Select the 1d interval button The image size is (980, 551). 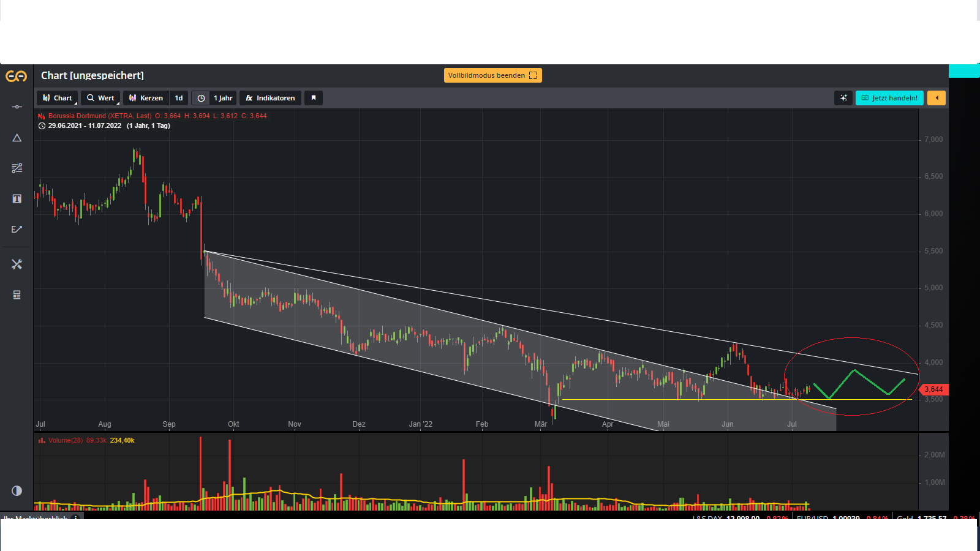click(179, 98)
